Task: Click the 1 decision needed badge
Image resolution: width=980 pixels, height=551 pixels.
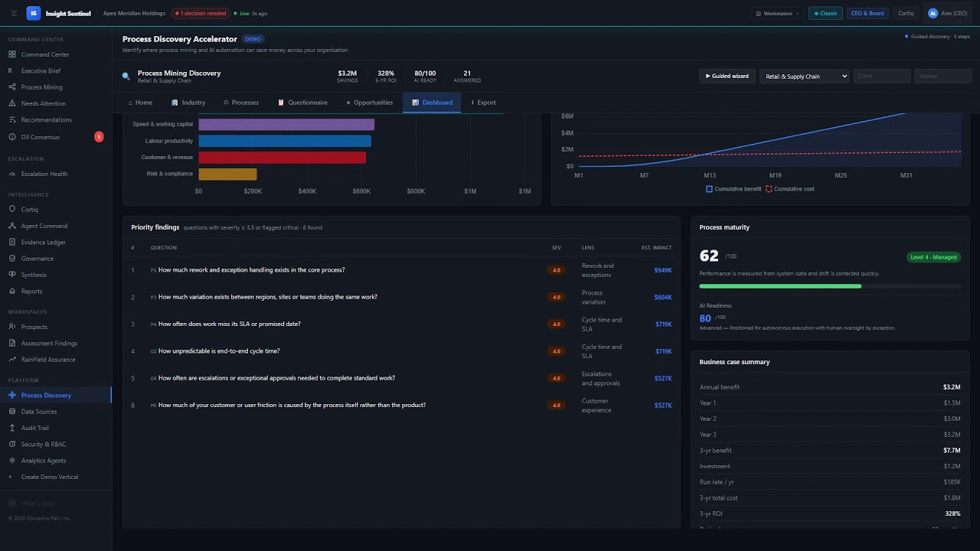Action: pyautogui.click(x=200, y=13)
